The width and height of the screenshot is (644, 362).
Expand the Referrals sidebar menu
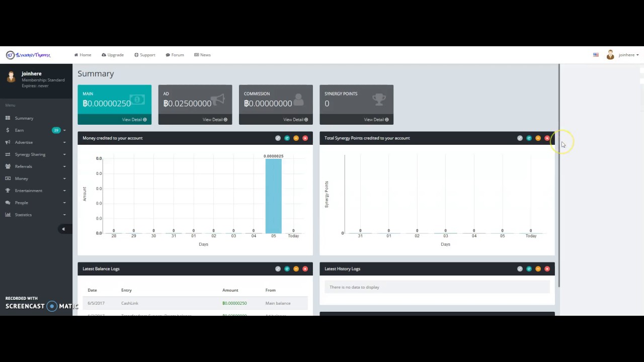(x=36, y=166)
